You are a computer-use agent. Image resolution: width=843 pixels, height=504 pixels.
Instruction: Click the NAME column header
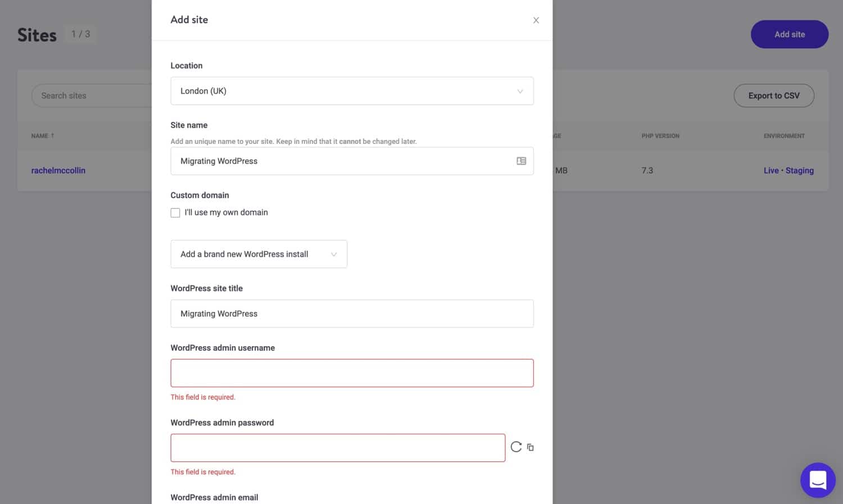[x=42, y=135]
